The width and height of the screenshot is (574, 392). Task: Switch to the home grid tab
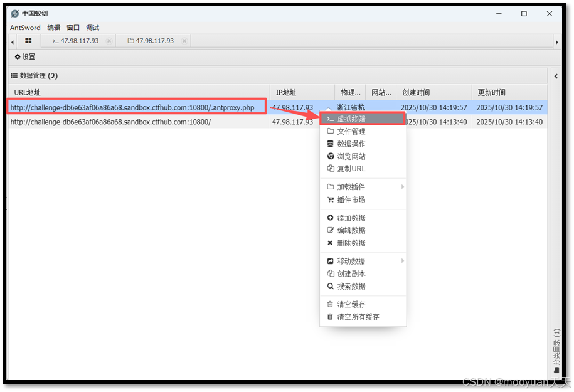[x=28, y=41]
